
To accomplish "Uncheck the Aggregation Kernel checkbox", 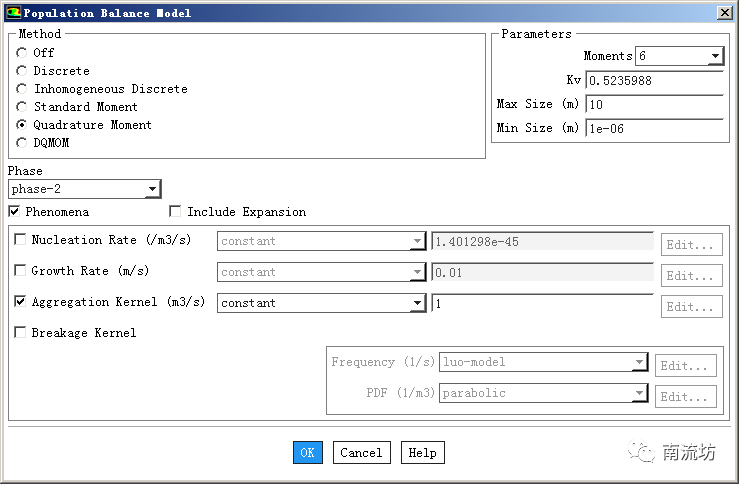I will pyautogui.click(x=21, y=302).
